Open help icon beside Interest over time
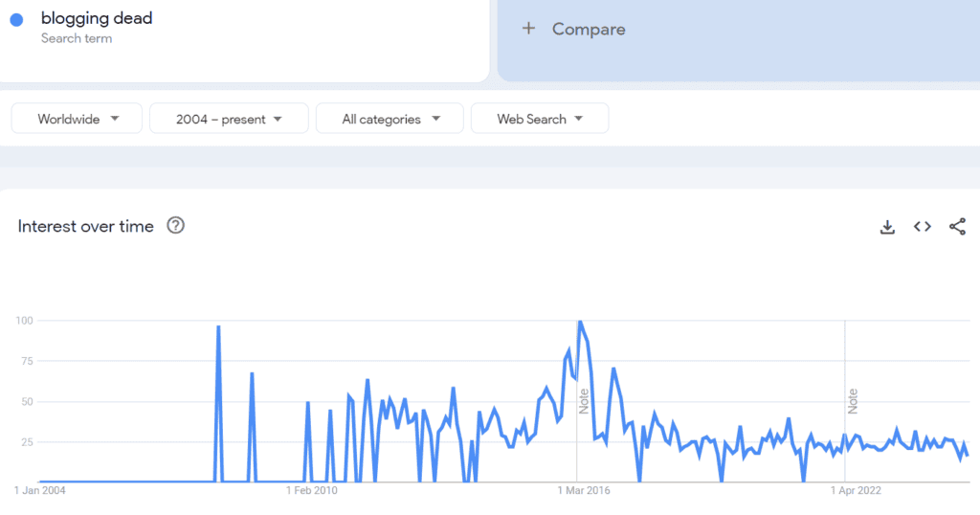 click(x=175, y=226)
